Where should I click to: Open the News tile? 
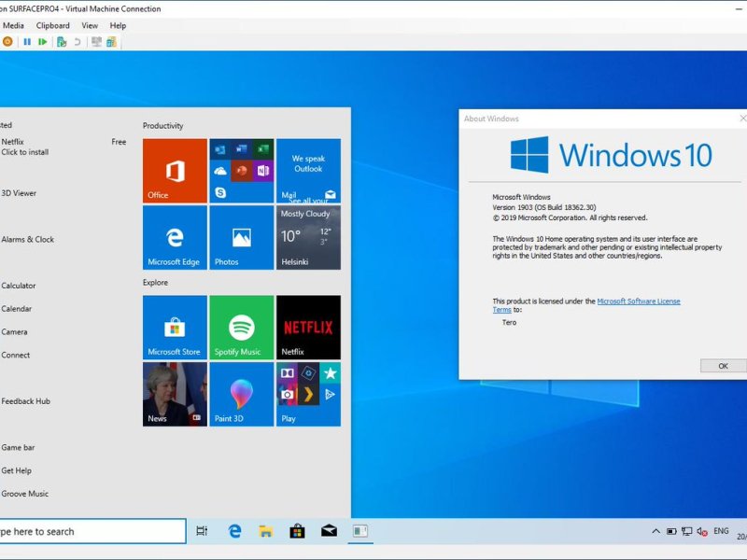point(175,394)
